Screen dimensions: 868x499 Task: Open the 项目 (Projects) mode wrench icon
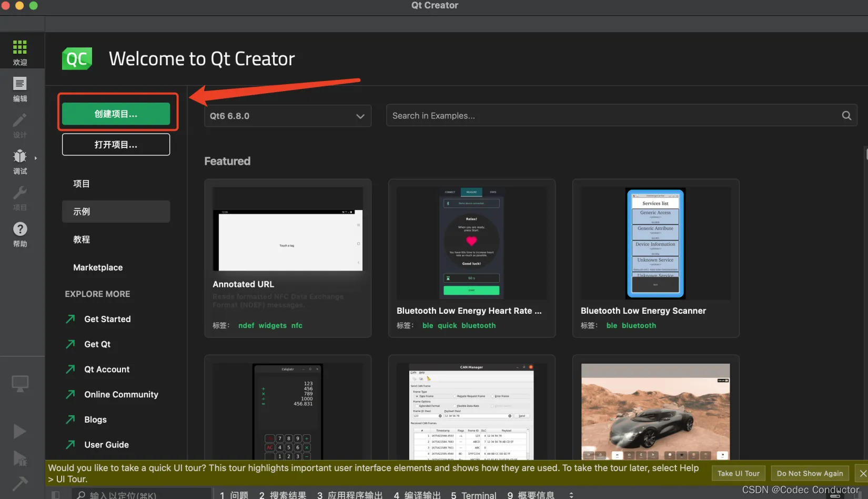pyautogui.click(x=20, y=198)
